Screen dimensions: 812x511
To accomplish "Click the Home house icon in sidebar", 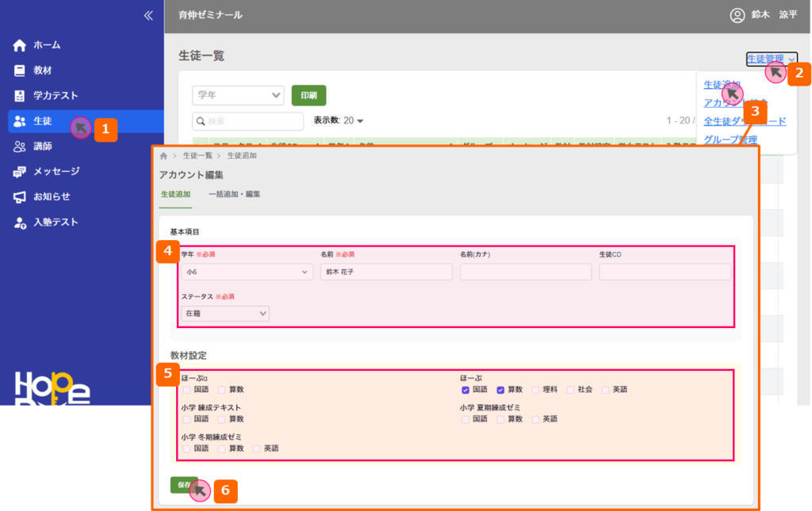I will click(20, 45).
